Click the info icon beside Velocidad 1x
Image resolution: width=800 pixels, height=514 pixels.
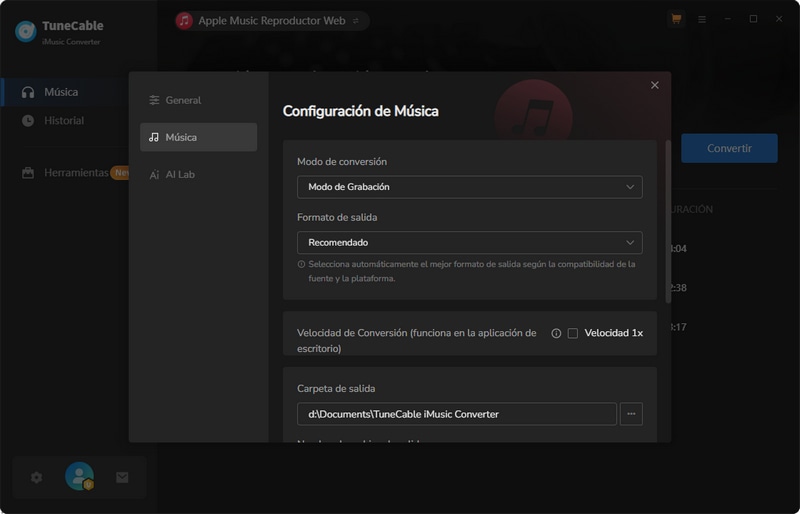556,333
